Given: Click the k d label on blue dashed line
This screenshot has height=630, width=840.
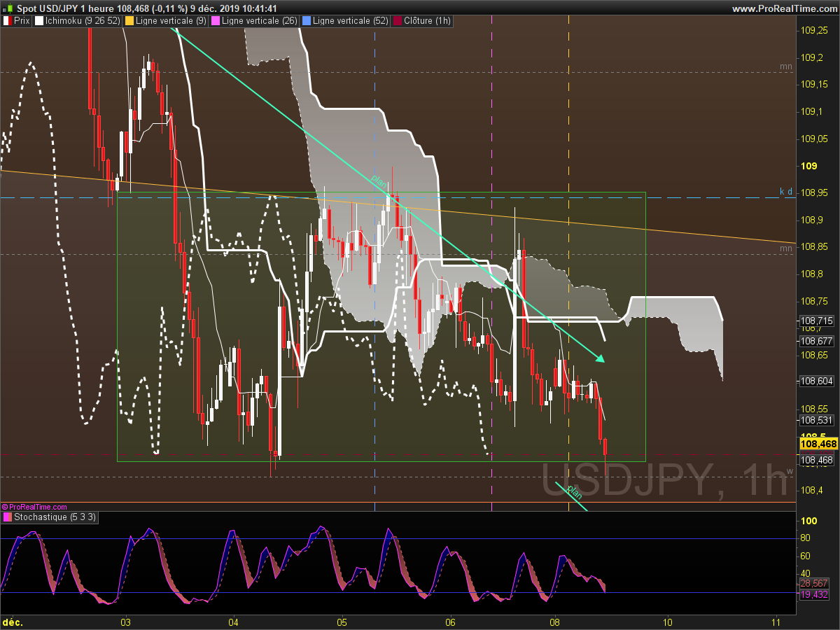Looking at the screenshot, I should [x=787, y=191].
